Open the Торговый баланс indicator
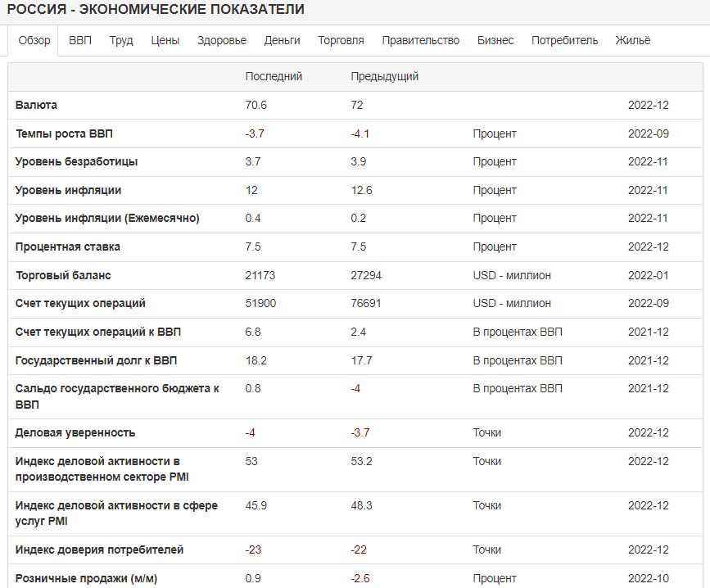The height and width of the screenshot is (588, 710). pyautogui.click(x=63, y=276)
